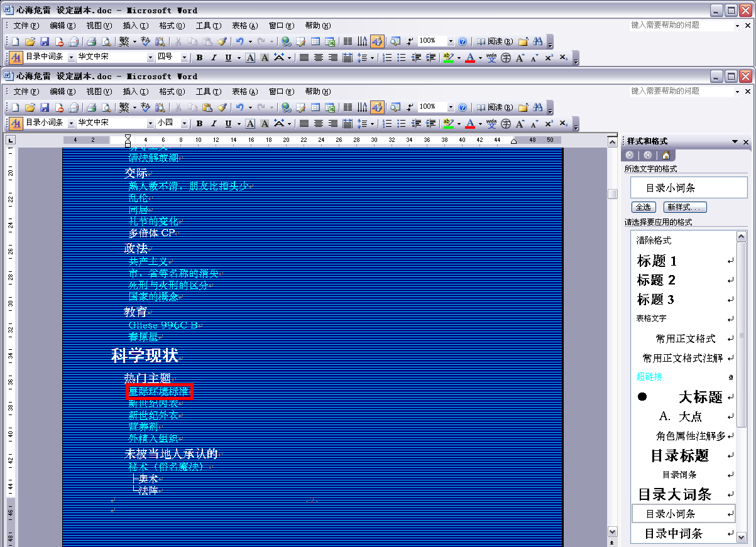Open the 格式(O) menu in the front window
Viewport: 756px width, 547px height.
[x=172, y=92]
